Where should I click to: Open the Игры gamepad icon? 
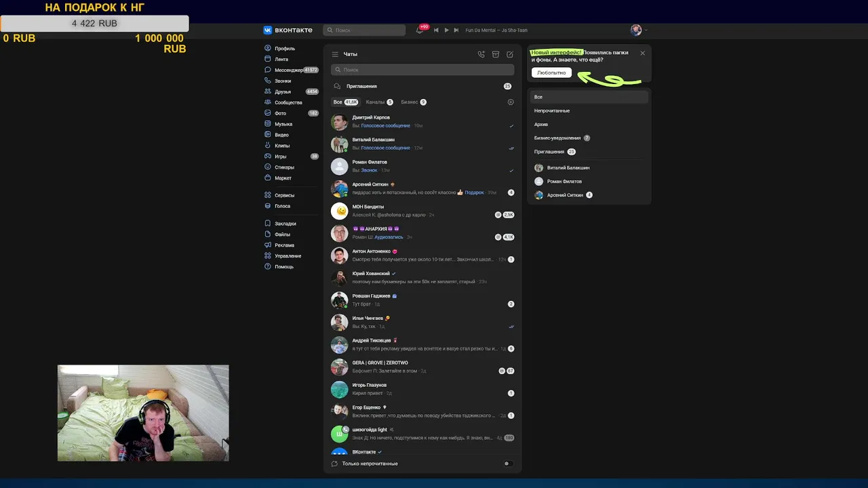(268, 157)
